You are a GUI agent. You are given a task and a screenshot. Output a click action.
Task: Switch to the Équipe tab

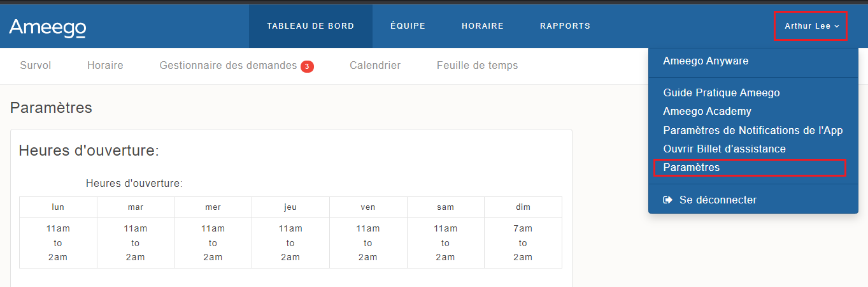(408, 26)
